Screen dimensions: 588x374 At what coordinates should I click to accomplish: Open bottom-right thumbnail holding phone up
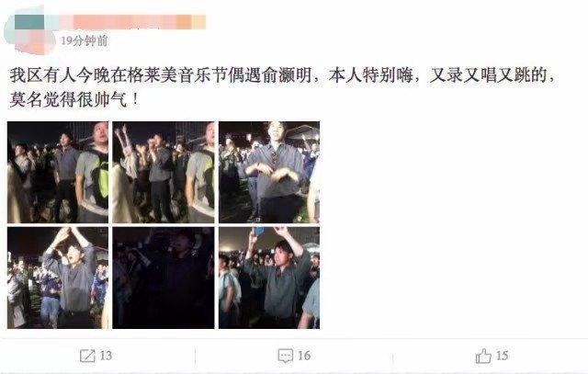tap(269, 278)
